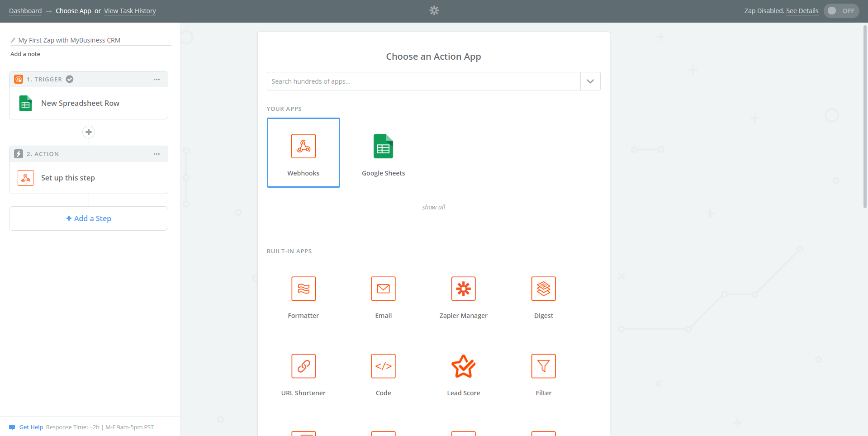This screenshot has height=436, width=868.
Task: Open the action step options menu
Action: point(157,154)
